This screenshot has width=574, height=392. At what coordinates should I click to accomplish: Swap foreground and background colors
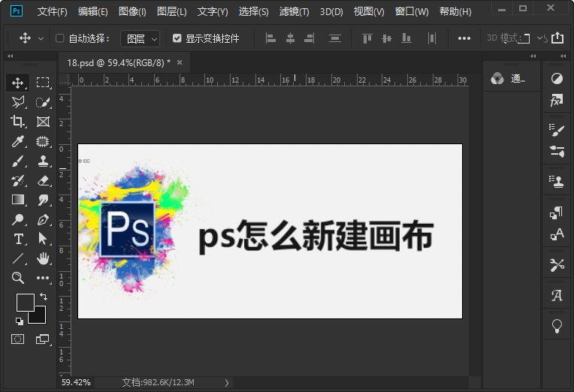coord(44,297)
